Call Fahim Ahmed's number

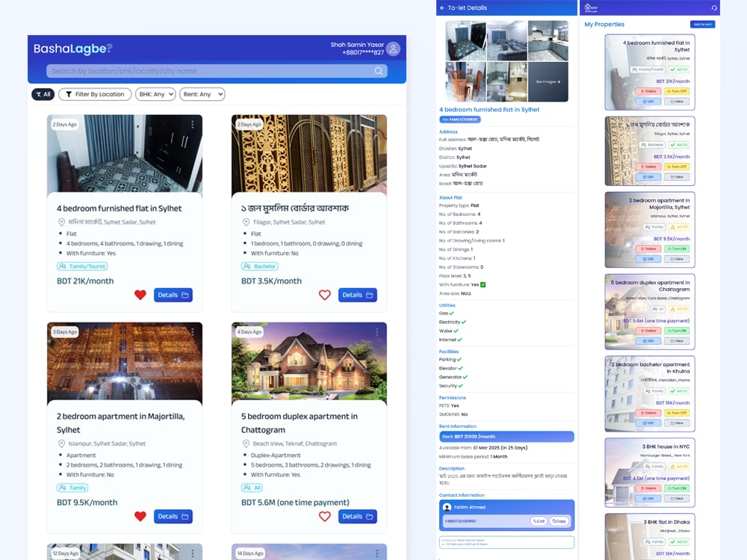tap(539, 521)
